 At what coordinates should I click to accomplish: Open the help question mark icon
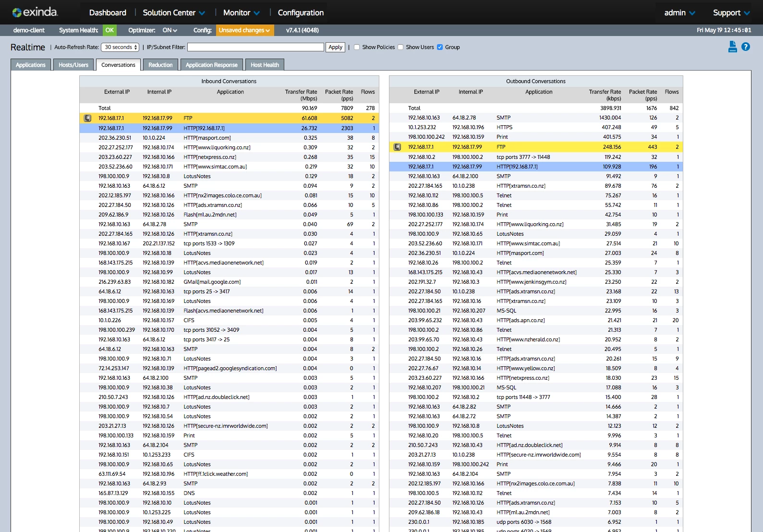click(x=745, y=47)
